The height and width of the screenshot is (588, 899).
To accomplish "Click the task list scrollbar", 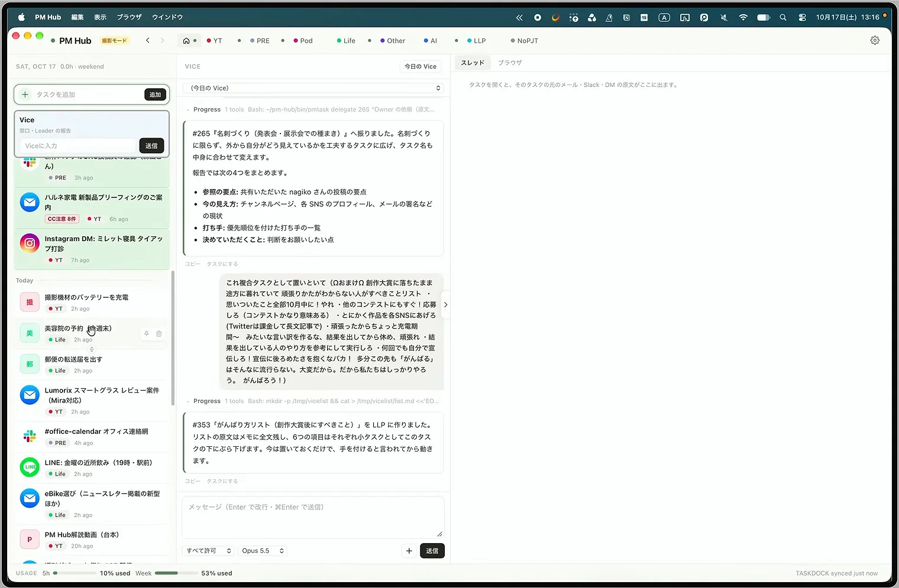I will (x=173, y=338).
